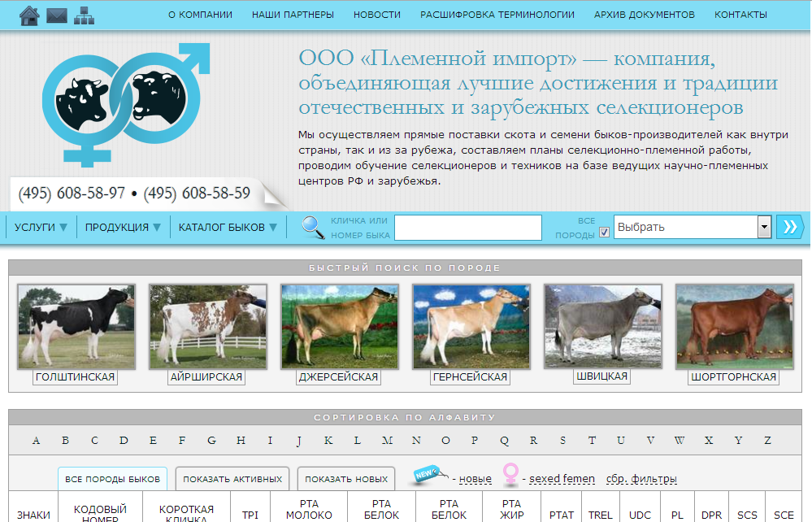Filter bulls by letter W

pos(680,440)
